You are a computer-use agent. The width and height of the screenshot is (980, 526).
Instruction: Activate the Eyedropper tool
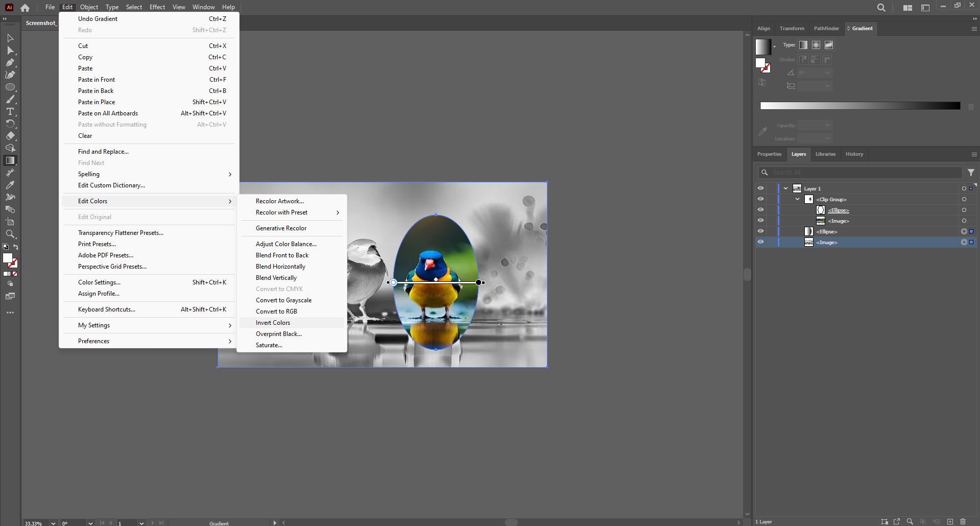click(10, 185)
